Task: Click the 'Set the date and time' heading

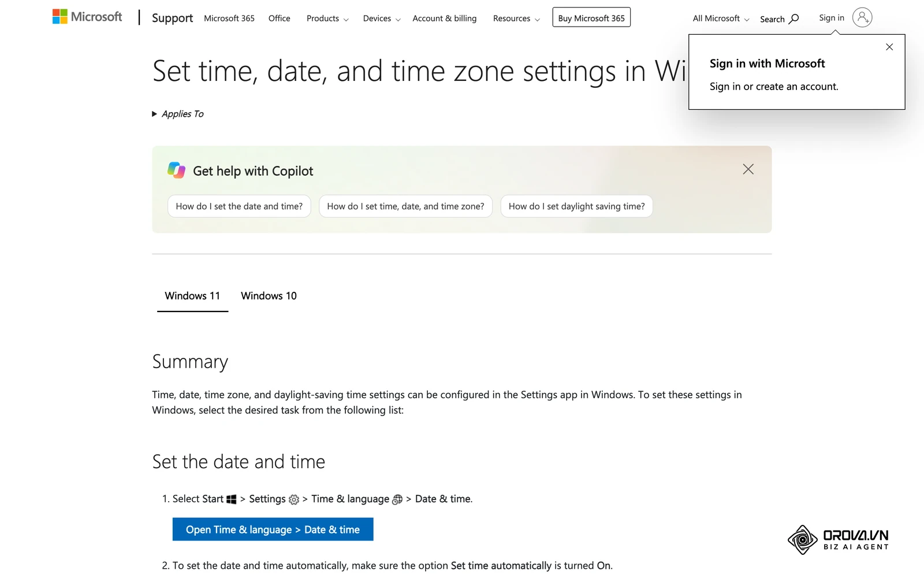Action: 239,462
